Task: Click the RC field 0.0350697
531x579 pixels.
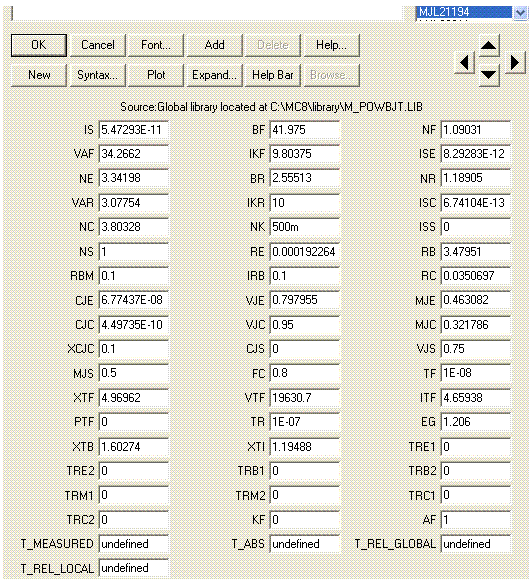Action: pos(476,276)
